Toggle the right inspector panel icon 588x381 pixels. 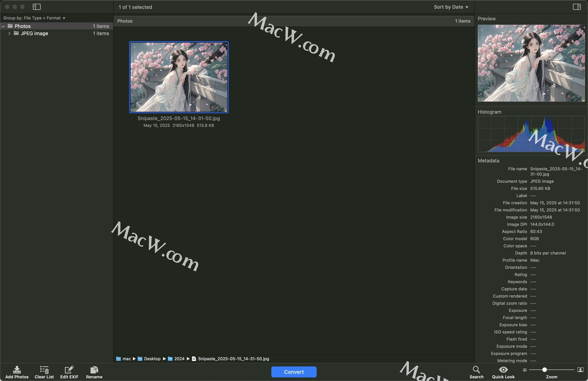[577, 7]
